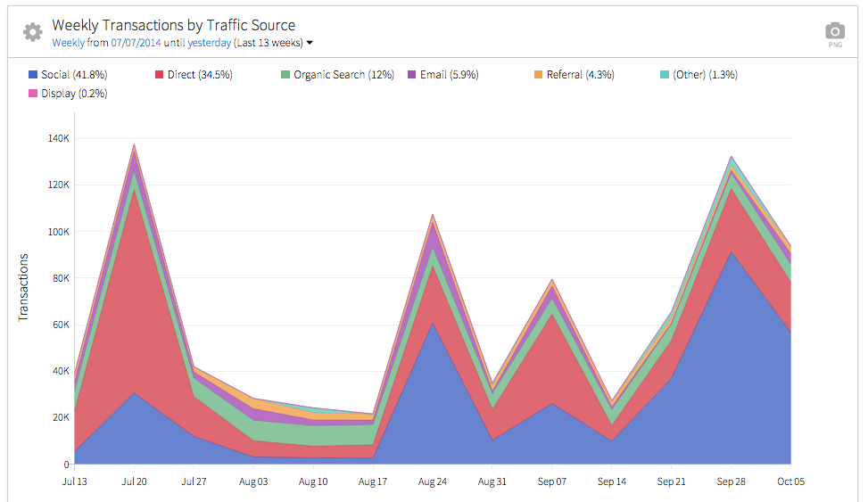
Task: Open the Weekly interval link
Action: tap(69, 43)
